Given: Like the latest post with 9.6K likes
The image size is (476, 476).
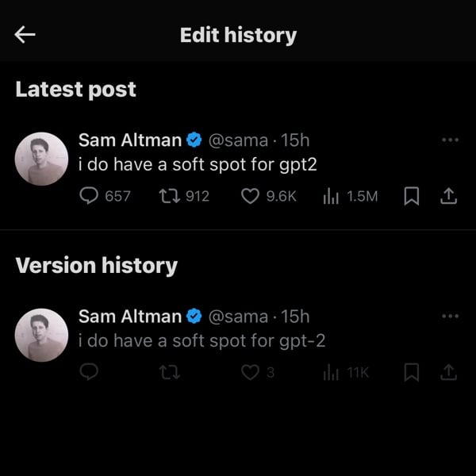Looking at the screenshot, I should (251, 195).
